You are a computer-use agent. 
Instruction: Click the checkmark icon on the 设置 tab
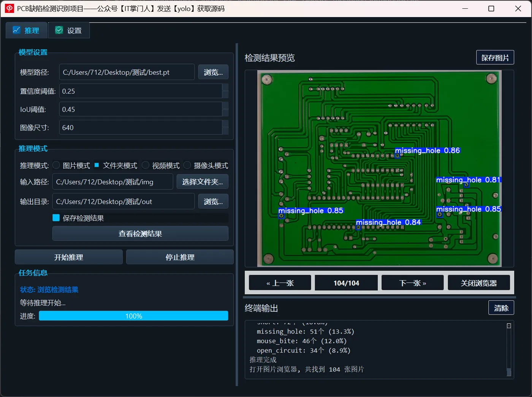[x=59, y=30]
